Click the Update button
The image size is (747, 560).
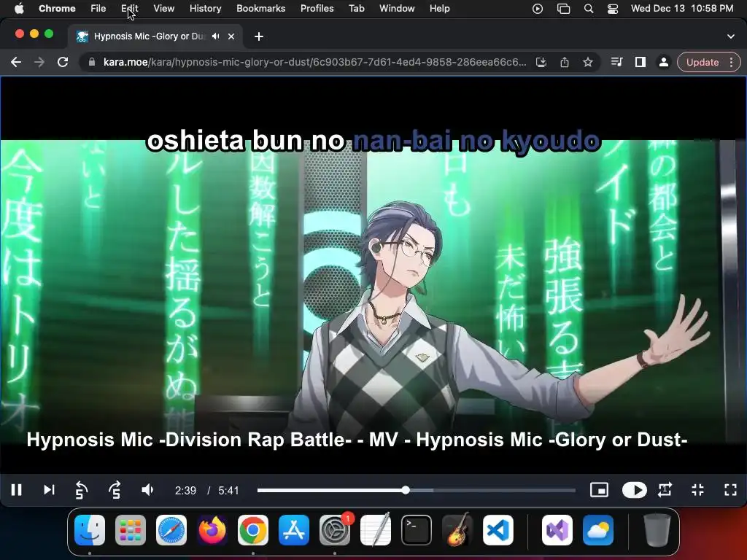click(703, 63)
